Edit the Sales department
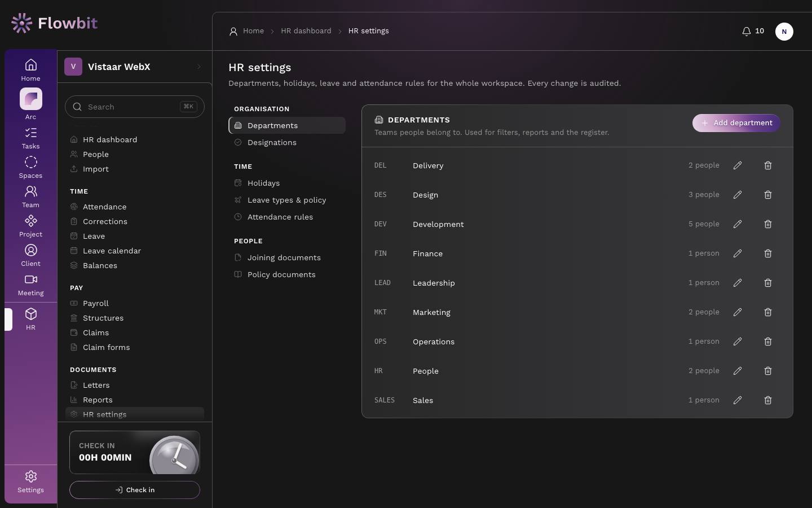 (x=738, y=400)
